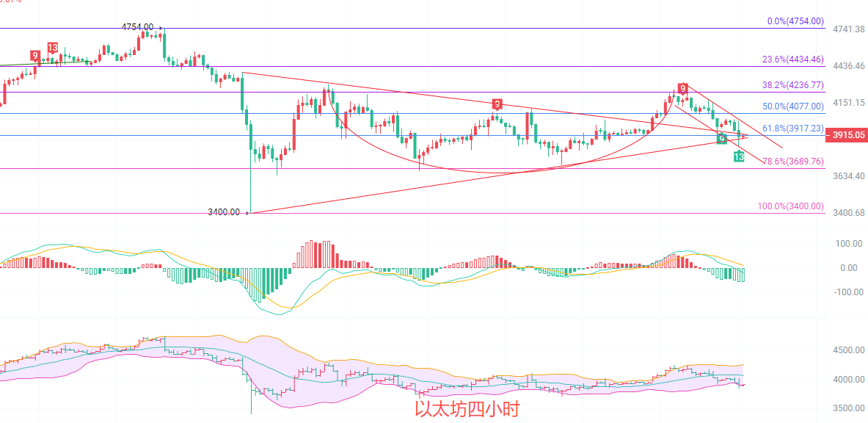The image size is (868, 423).
Task: Click red 9 marker near 50.0% line
Action: pyautogui.click(x=497, y=104)
